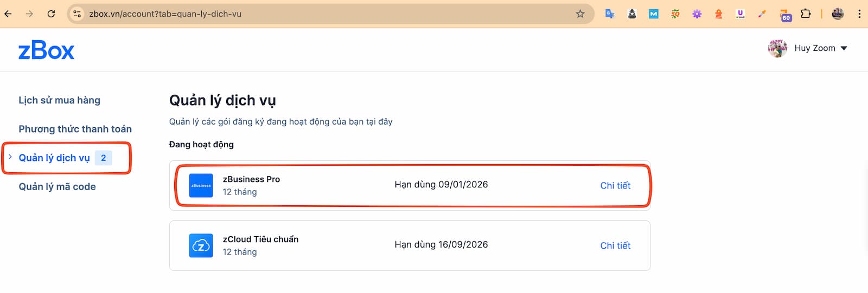Open the hacker-figure extension icon
The height and width of the screenshot is (293, 868).
pyautogui.click(x=632, y=14)
